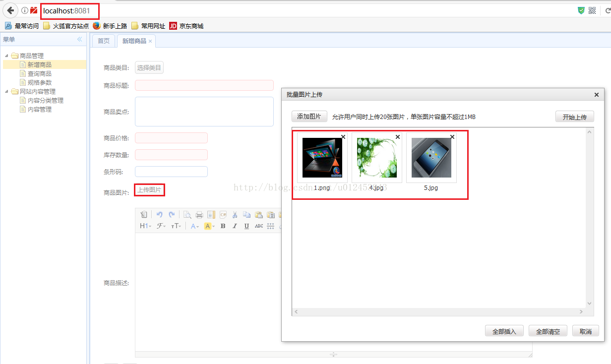Open the 火狐官方站点 bookmark
The image size is (611, 364).
point(66,26)
